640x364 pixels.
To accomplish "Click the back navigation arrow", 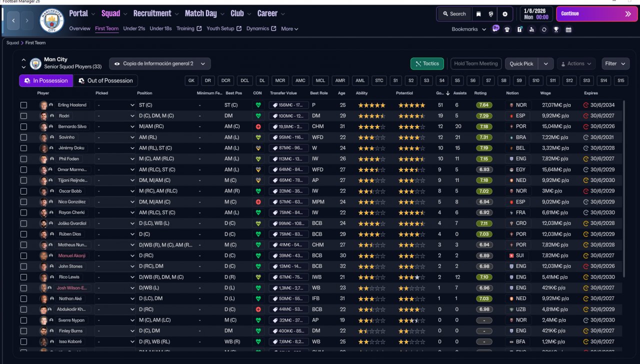I will pyautogui.click(x=13, y=20).
